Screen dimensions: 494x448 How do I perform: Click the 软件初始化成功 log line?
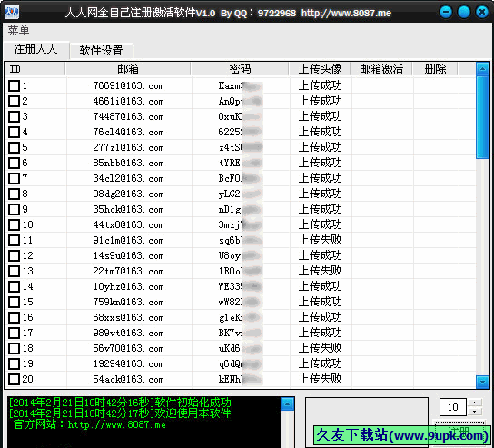(x=121, y=403)
